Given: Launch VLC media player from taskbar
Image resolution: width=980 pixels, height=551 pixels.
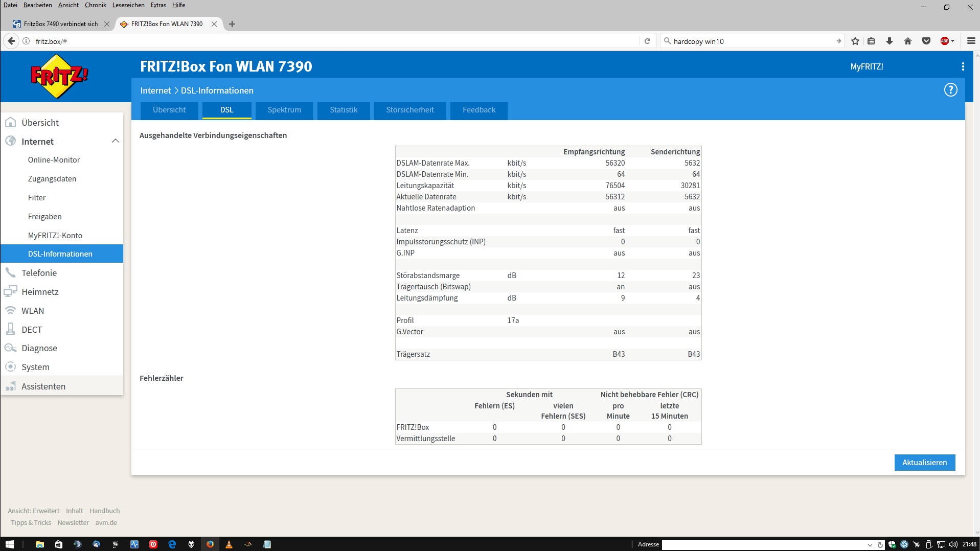Looking at the screenshot, I should pos(229,544).
